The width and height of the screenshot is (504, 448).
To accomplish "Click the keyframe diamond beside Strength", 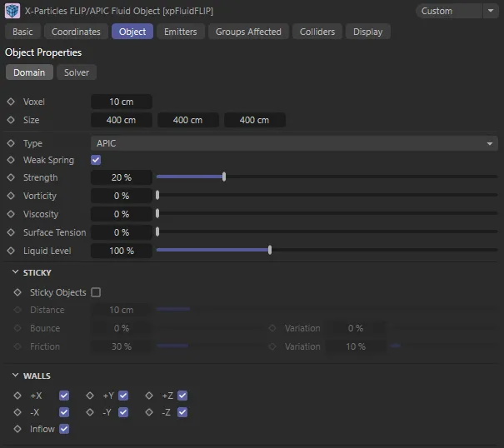I will coord(11,177).
